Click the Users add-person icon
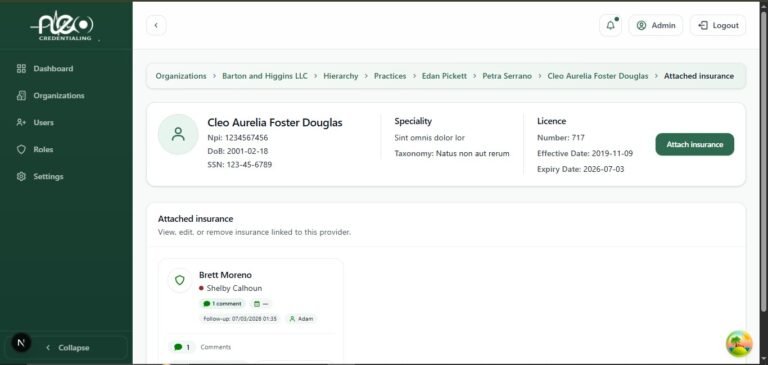Viewport: 768px width, 365px height. pos(21,122)
